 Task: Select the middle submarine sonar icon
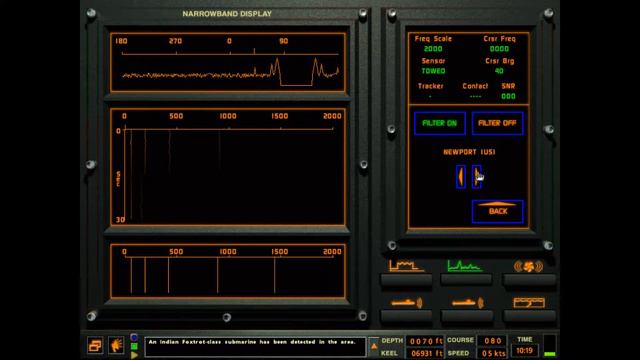coord(468,303)
